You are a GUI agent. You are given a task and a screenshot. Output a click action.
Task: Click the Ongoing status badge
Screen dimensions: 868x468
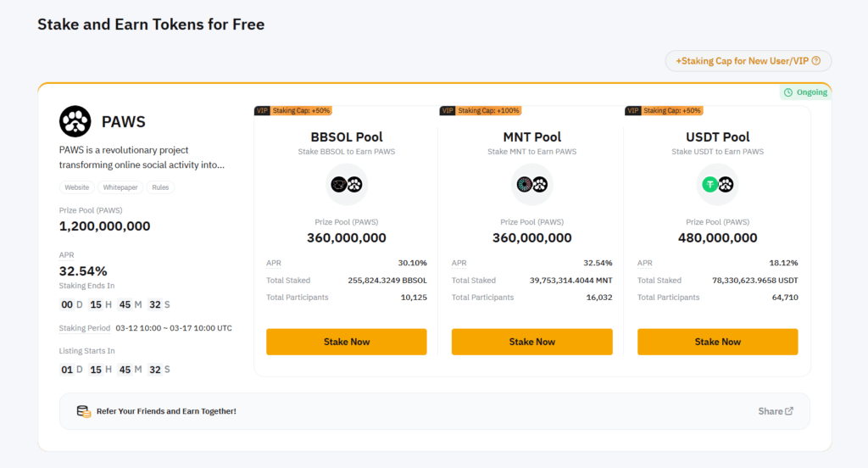pyautogui.click(x=805, y=92)
